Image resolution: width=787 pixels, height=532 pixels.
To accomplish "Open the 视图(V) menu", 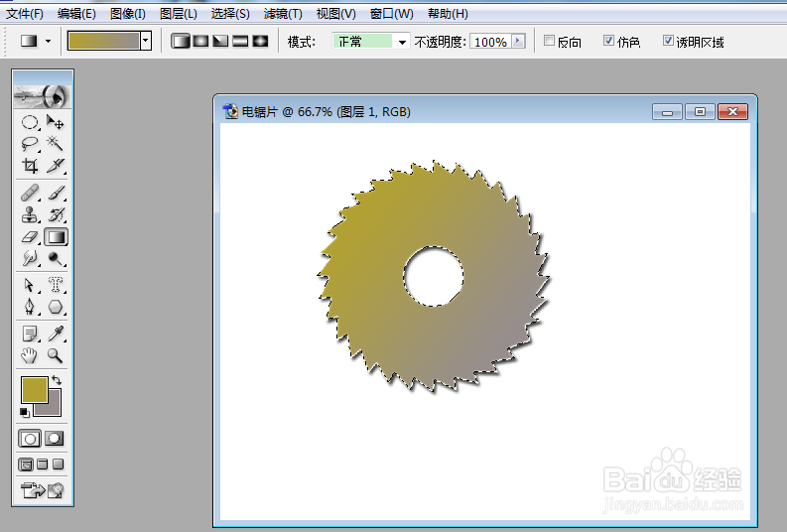I will coord(335,14).
